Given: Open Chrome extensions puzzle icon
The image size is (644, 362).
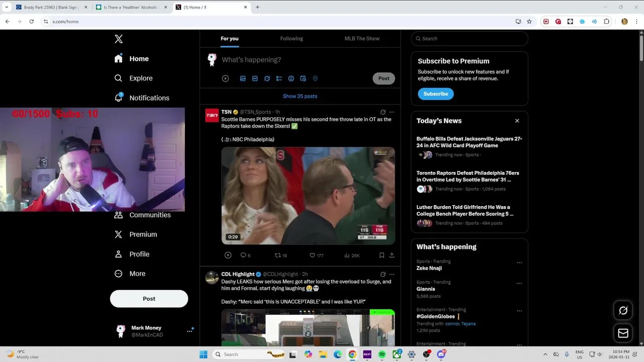Looking at the screenshot, I should click(x=606, y=22).
